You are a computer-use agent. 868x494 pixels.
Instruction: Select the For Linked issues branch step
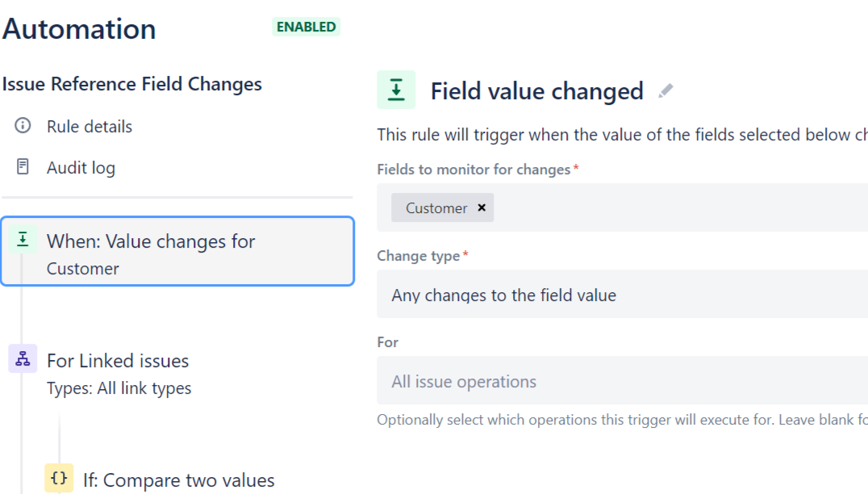point(118,361)
